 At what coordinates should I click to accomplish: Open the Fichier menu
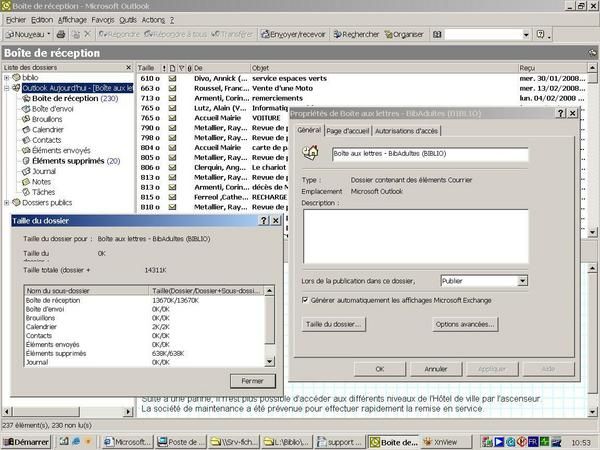(16, 20)
